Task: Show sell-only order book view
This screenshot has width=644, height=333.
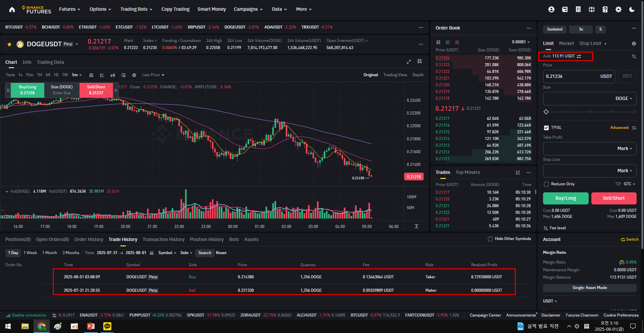Action: (457, 42)
